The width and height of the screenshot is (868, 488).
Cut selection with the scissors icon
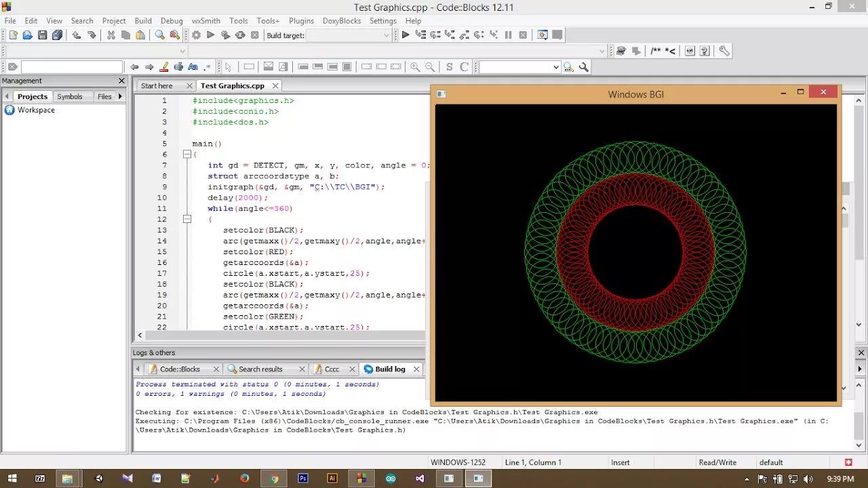pyautogui.click(x=111, y=35)
